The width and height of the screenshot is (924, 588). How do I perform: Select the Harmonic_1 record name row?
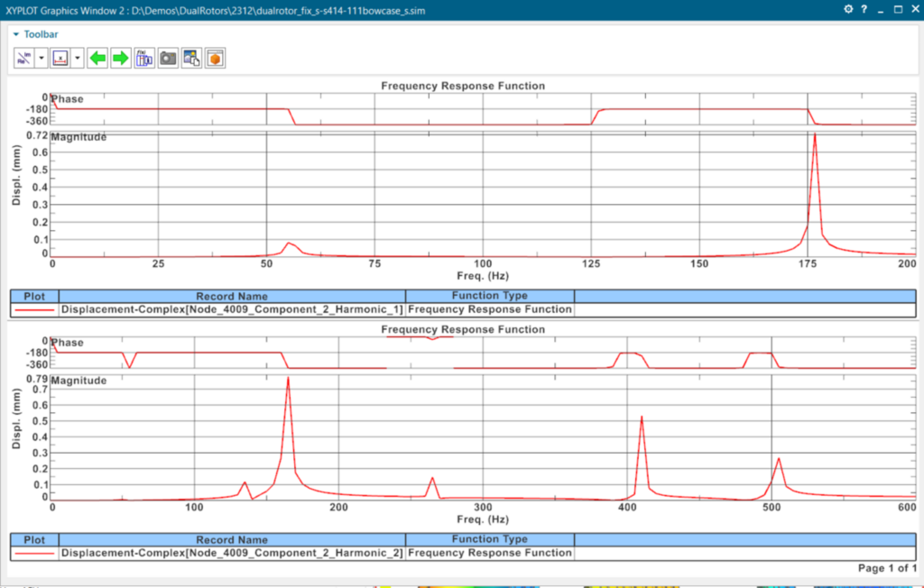coord(232,309)
